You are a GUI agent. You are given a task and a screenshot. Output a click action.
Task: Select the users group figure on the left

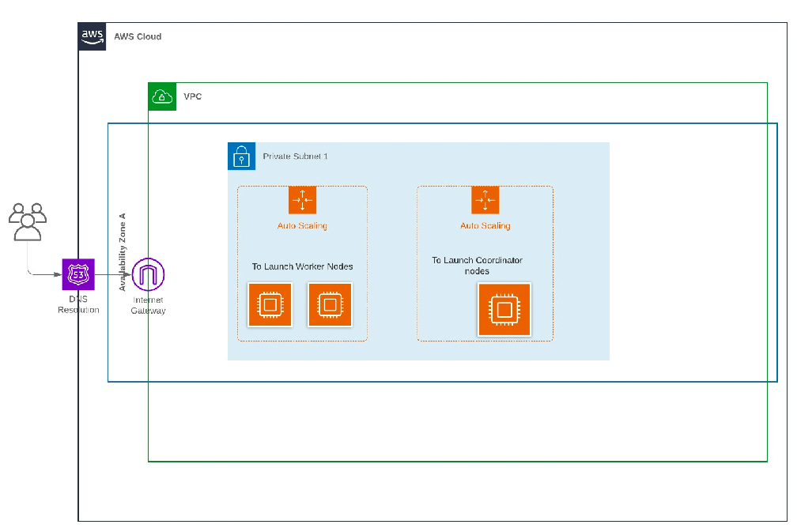click(x=28, y=221)
